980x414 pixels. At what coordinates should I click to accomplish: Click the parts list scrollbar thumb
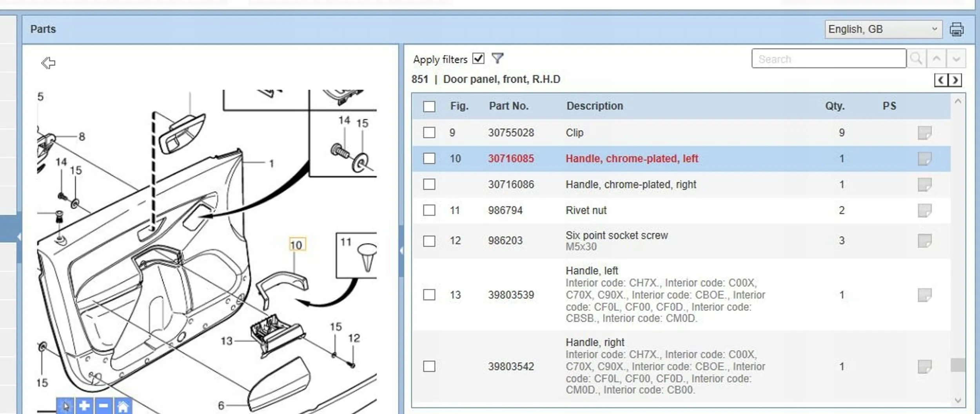958,365
